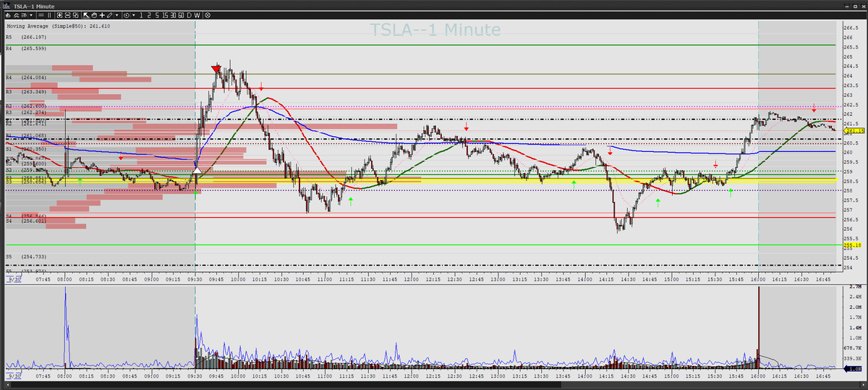Click the red down arrow signal near 12:40

tap(467, 127)
